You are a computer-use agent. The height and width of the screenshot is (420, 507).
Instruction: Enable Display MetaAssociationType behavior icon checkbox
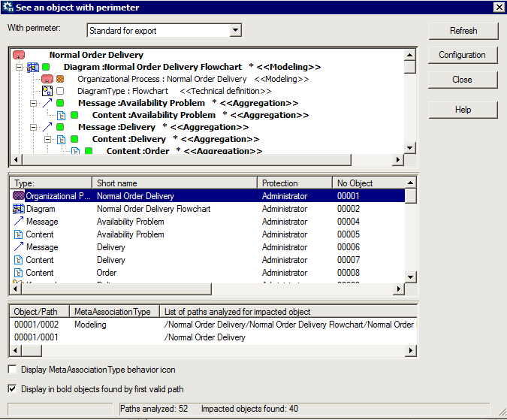12,370
